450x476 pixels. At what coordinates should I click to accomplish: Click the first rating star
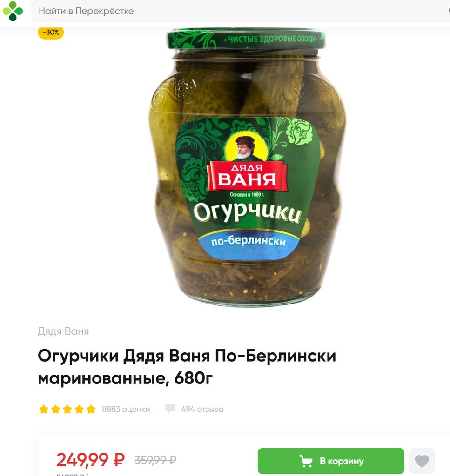(x=44, y=409)
